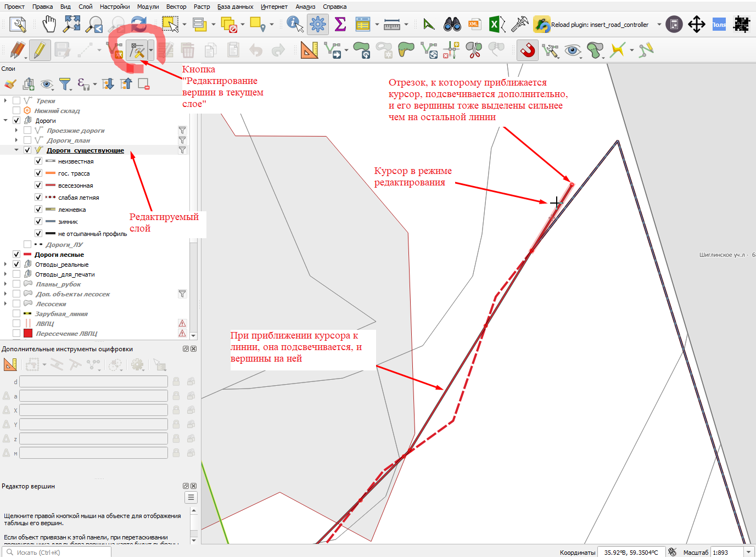Open the Модули menu

click(148, 7)
